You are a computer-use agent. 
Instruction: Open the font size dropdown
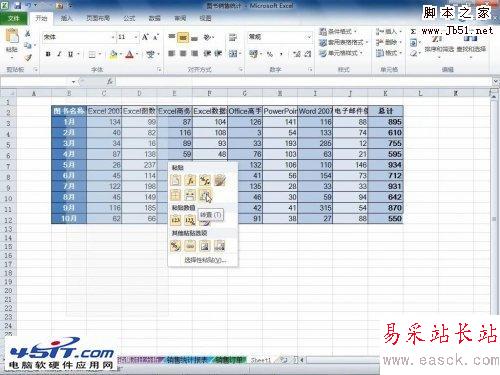tap(136, 37)
